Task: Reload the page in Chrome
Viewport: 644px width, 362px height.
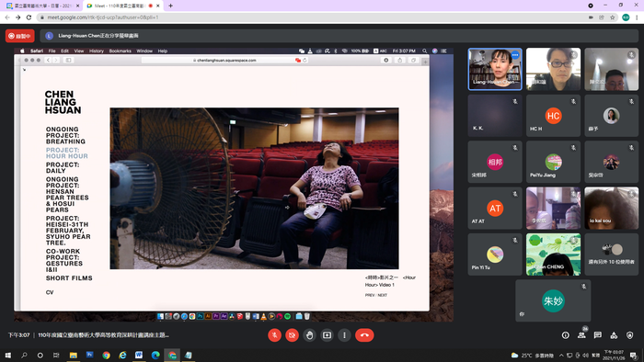Action: tap(29, 17)
